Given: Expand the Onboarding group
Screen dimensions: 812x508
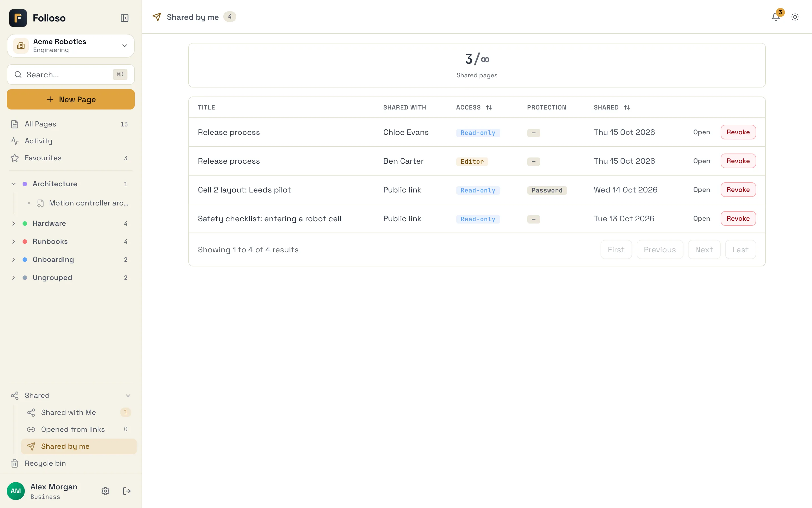Looking at the screenshot, I should 14,259.
